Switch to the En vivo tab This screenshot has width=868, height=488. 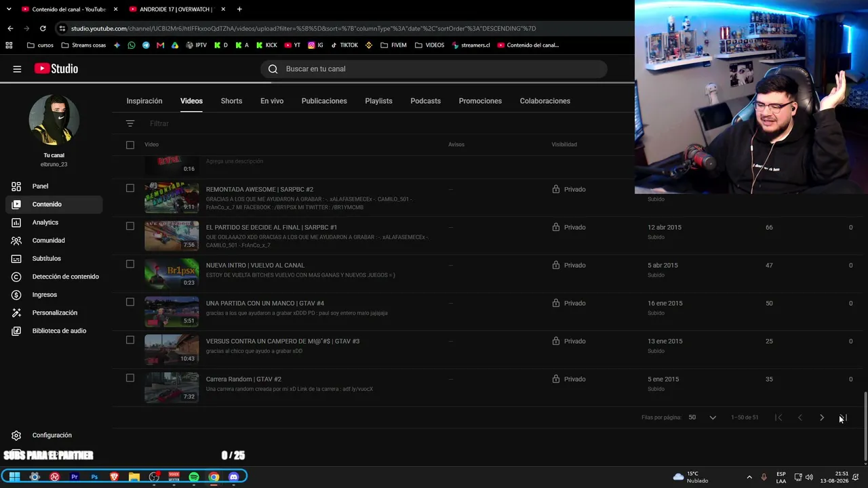(272, 101)
